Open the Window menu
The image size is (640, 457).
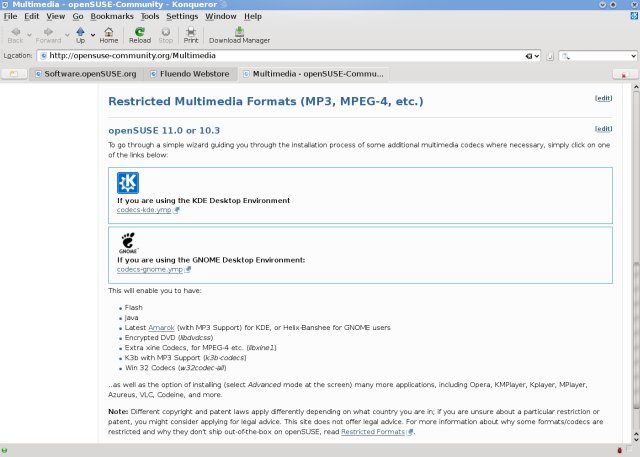tap(221, 16)
